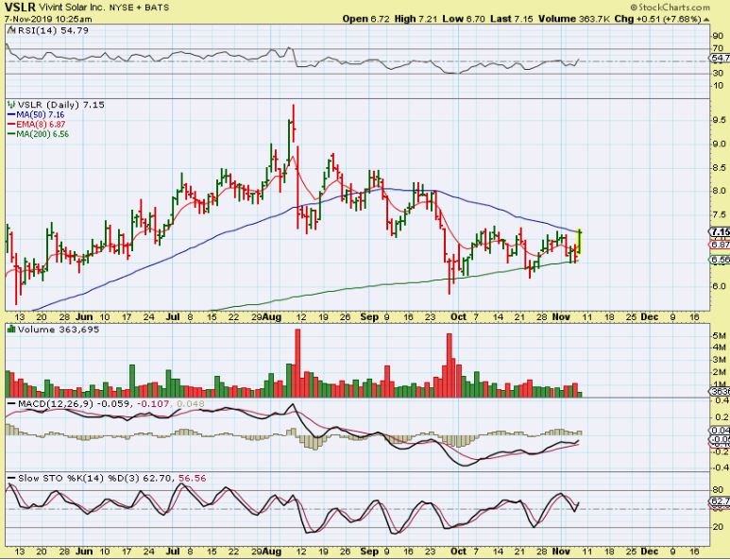The height and width of the screenshot is (560, 730).
Task: Click the Open 6.72 value
Action: [365, 19]
